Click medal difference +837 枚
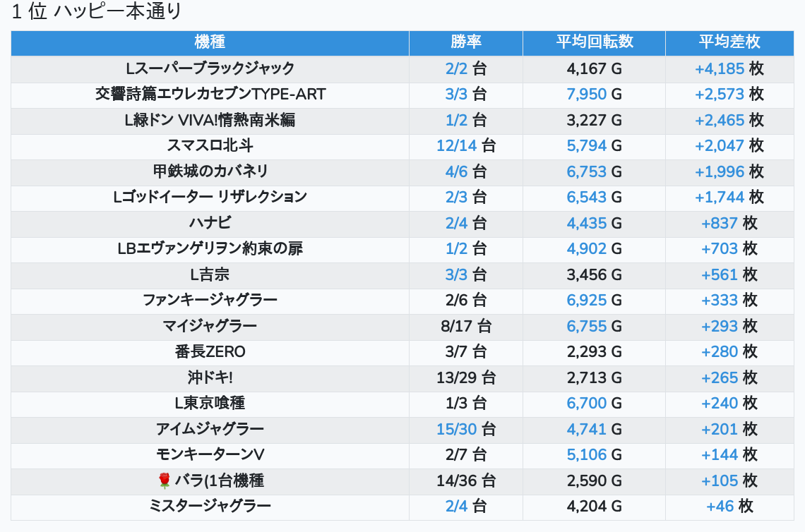 (x=729, y=223)
